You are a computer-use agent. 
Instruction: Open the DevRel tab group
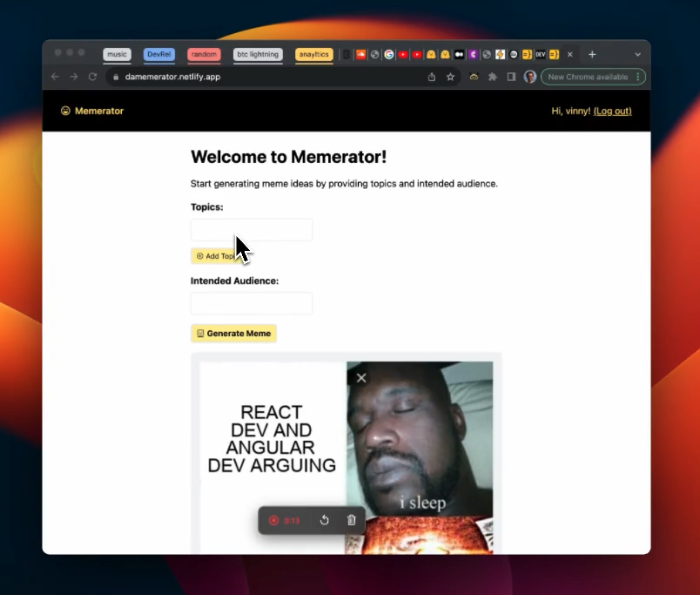coord(159,54)
